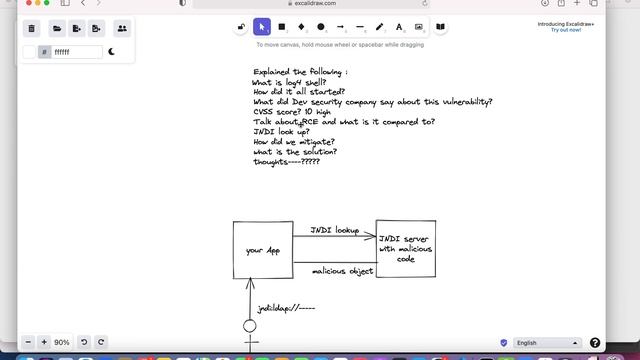
Task: Toggle dark mode with the moon icon
Action: pos(111,52)
